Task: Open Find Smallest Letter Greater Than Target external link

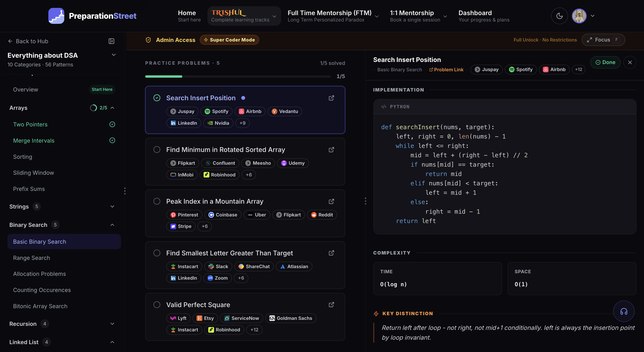Action: 331,253
